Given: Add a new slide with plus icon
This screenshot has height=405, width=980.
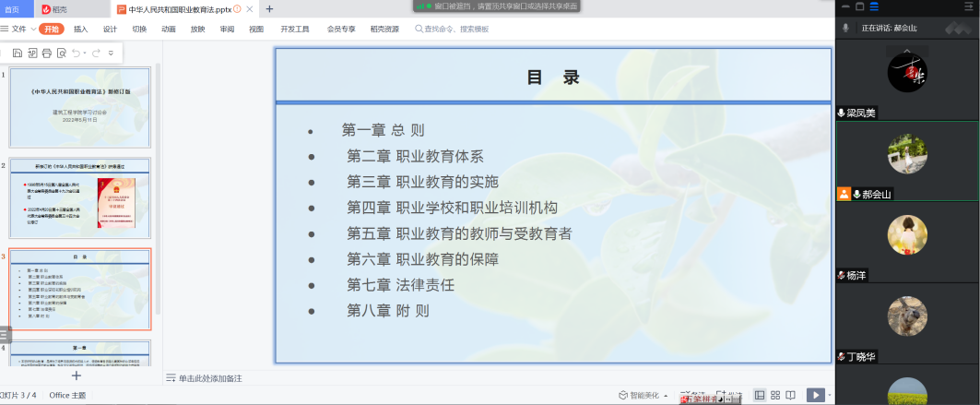Looking at the screenshot, I should 77,375.
